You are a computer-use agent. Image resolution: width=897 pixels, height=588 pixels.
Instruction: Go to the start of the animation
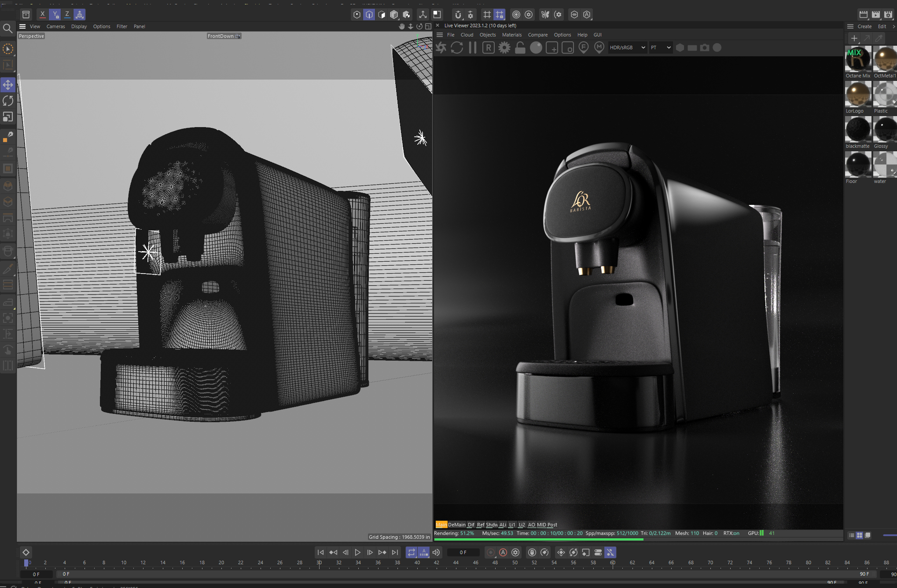coord(320,552)
